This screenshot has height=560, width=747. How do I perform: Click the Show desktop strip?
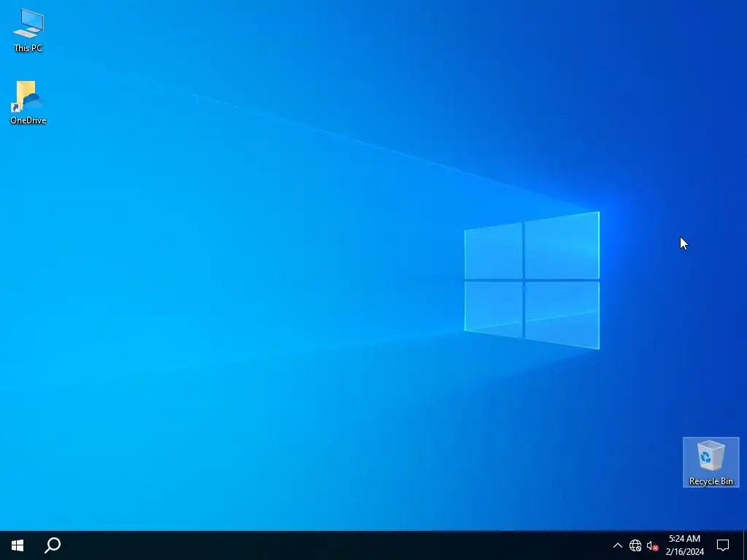(x=745, y=545)
